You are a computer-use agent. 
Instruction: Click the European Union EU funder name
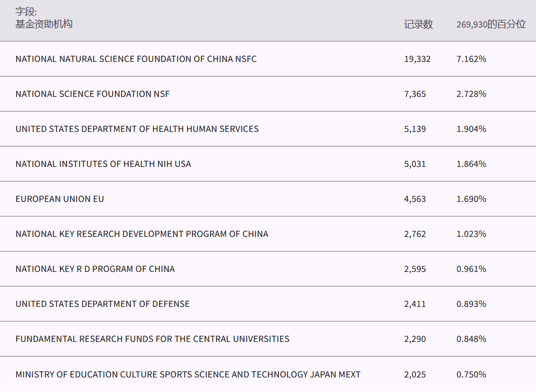click(60, 199)
